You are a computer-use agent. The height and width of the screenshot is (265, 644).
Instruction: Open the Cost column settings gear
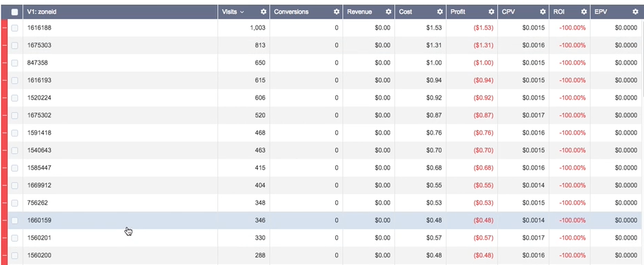[440, 12]
